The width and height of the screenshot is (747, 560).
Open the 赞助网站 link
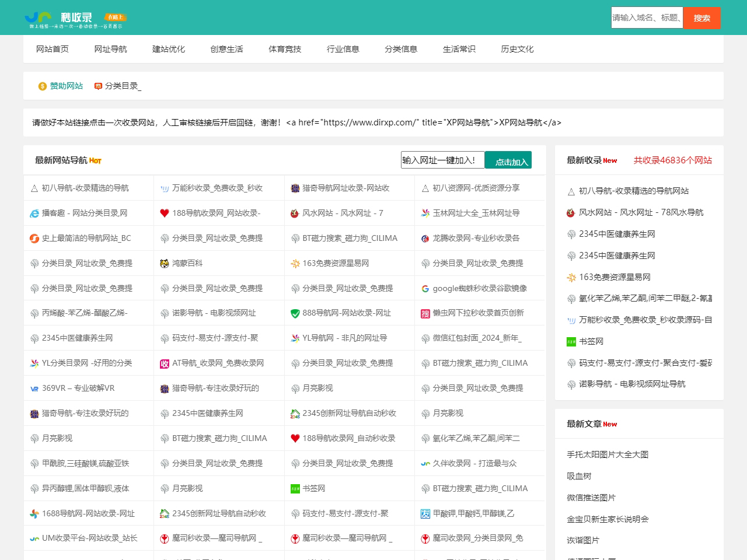[67, 86]
